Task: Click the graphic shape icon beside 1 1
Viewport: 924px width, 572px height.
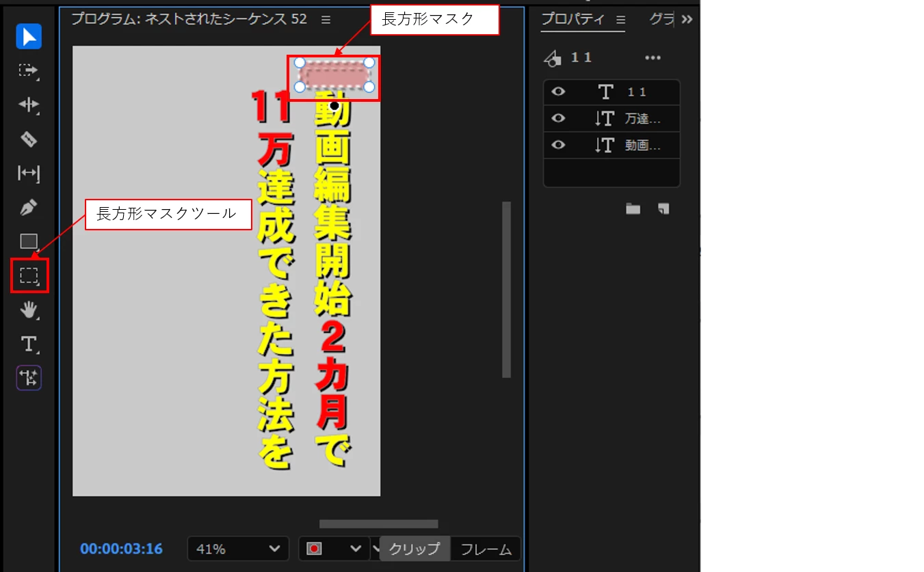Action: [x=553, y=59]
